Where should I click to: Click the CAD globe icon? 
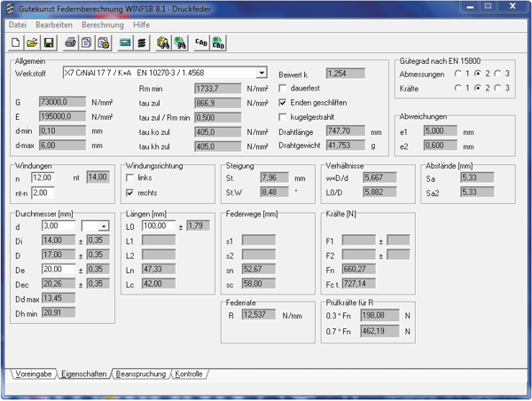[x=218, y=42]
